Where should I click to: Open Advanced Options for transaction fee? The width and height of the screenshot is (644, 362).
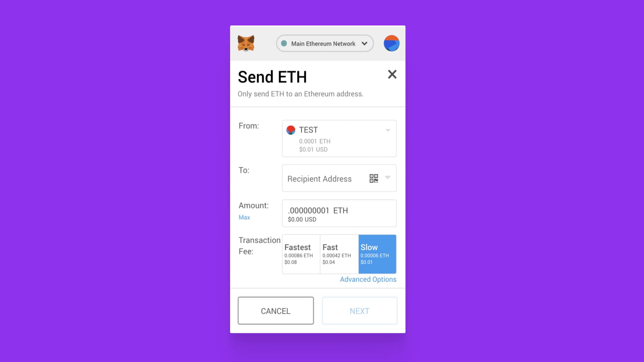pos(368,279)
